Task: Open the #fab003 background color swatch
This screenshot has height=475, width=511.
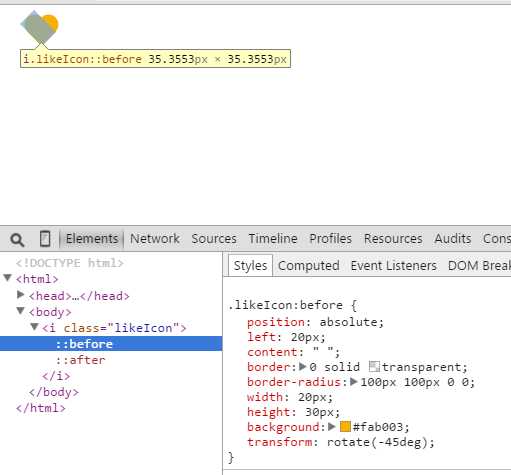Action: (x=345, y=427)
